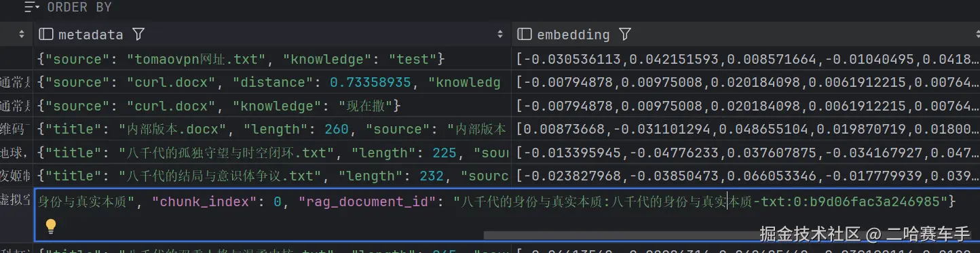This screenshot has height=253, width=980.
Task: Toggle sort arrows on the leftmost column
Action: (22, 34)
